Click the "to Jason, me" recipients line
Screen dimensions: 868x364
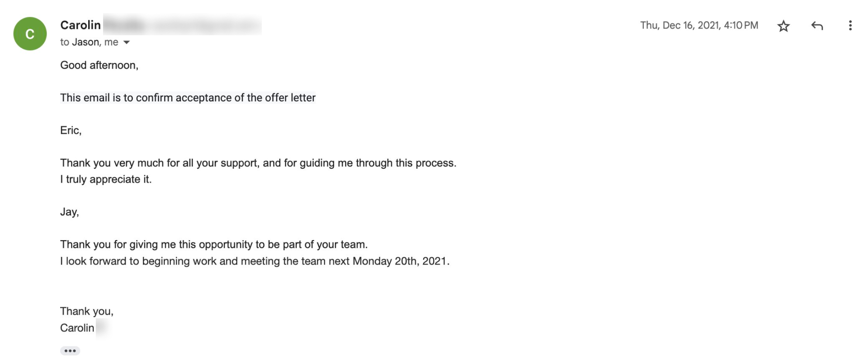(x=89, y=43)
